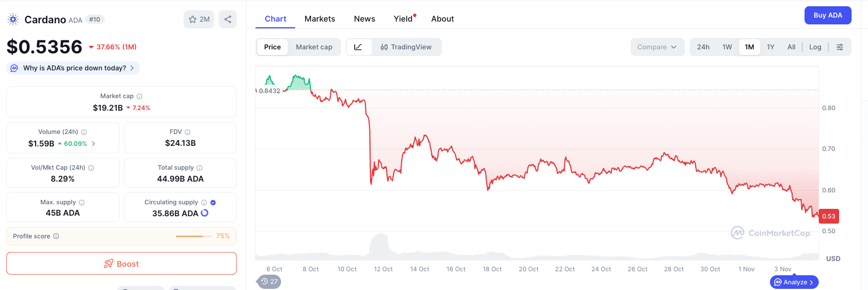Toggle chart to Market cap view
868x290 pixels.
314,47
